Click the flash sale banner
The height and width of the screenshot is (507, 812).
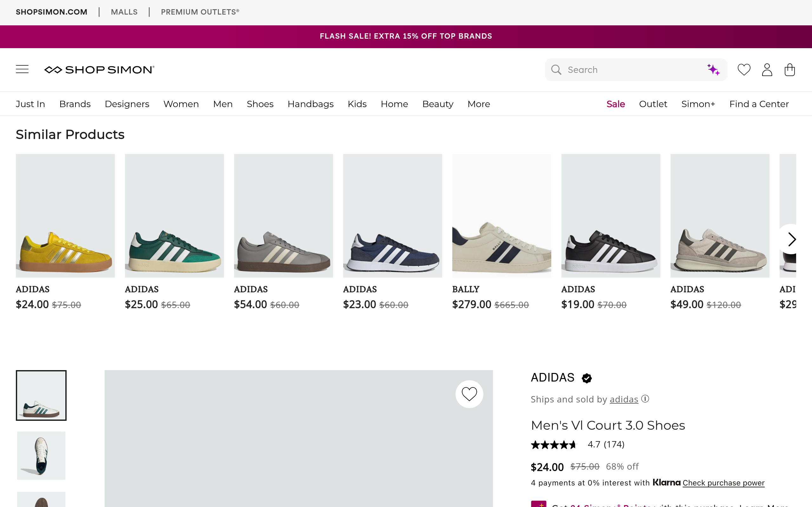pos(406,36)
